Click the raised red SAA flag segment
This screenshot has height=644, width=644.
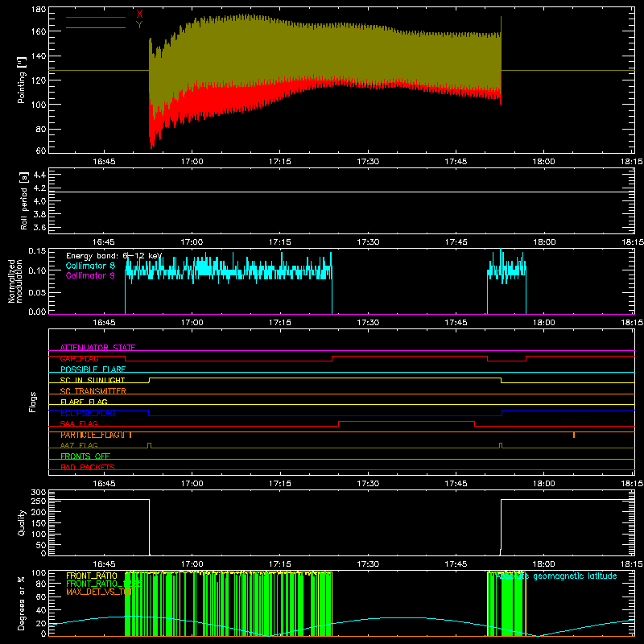[407, 422]
